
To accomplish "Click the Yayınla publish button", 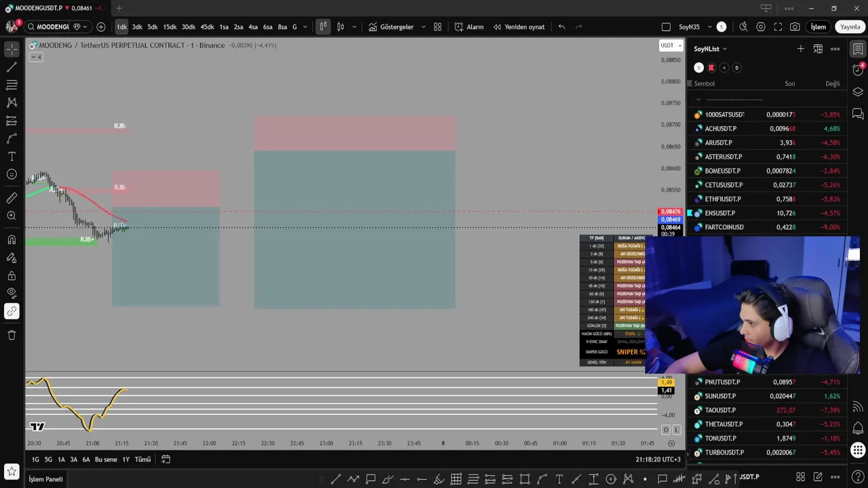I will 850,27.
